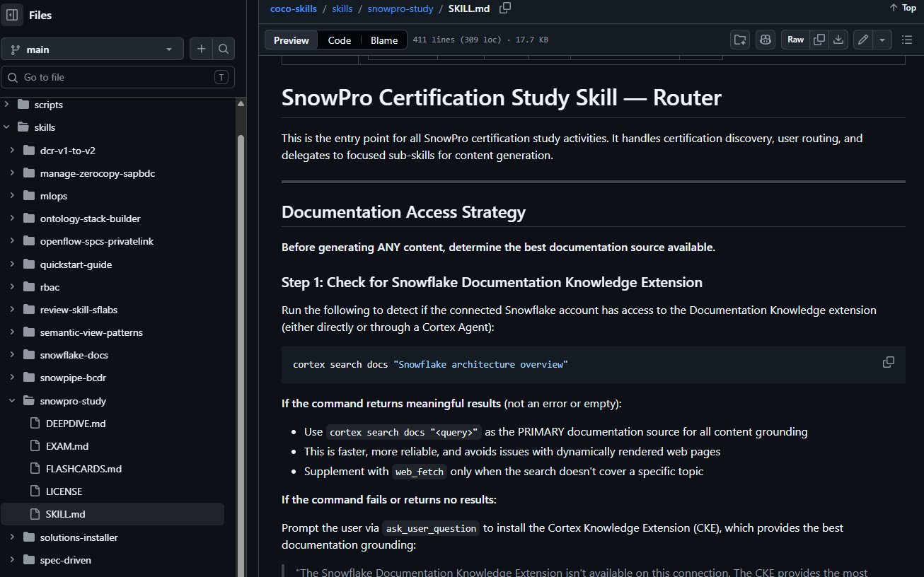Copy the cortex search docs code snippet
The width and height of the screenshot is (924, 577).
(x=889, y=362)
